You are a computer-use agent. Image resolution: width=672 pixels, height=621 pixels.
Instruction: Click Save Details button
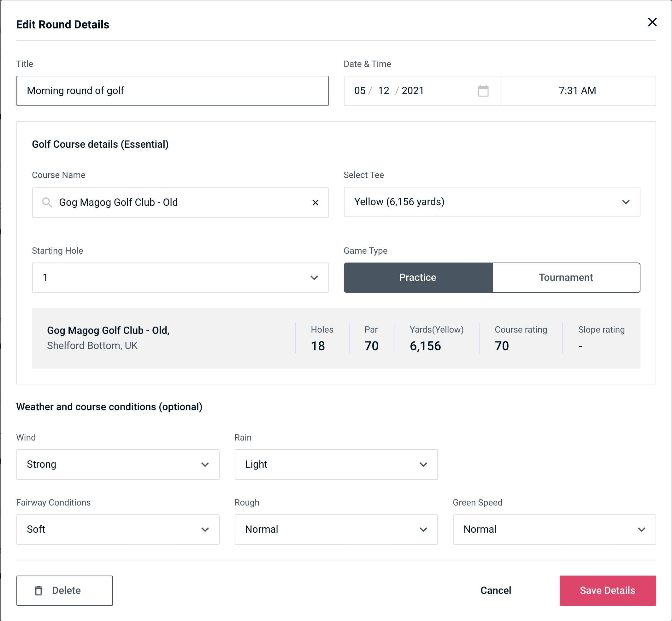click(607, 590)
